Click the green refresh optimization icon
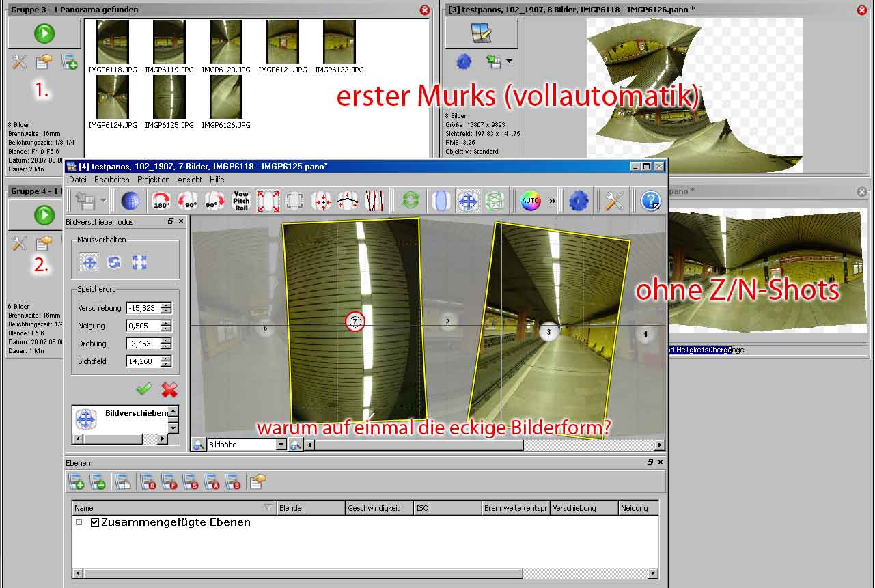Image resolution: width=875 pixels, height=588 pixels. [x=411, y=201]
